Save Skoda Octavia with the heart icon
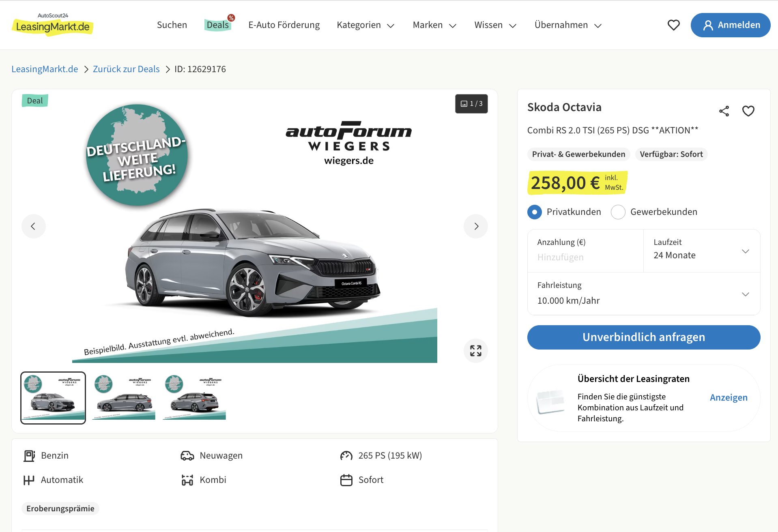This screenshot has height=532, width=778. tap(748, 111)
